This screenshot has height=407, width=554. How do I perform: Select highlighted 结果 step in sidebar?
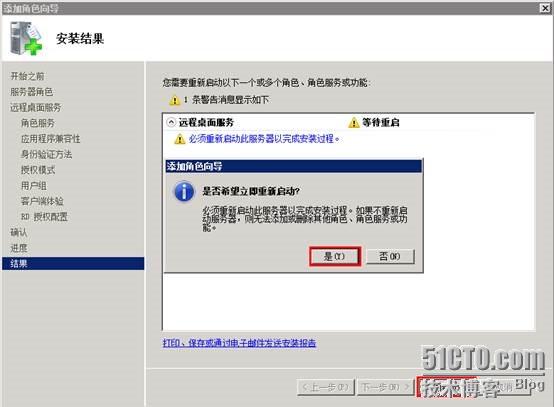pos(73,264)
